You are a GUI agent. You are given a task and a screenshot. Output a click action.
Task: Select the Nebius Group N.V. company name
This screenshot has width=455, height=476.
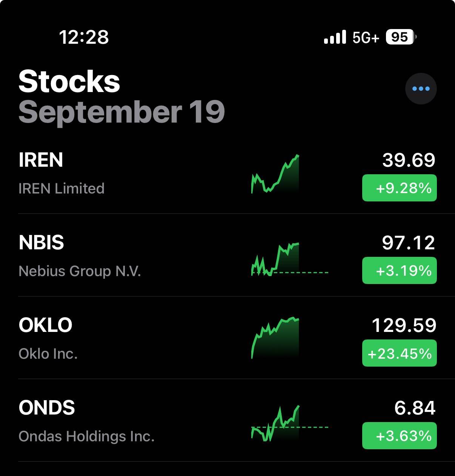click(80, 271)
